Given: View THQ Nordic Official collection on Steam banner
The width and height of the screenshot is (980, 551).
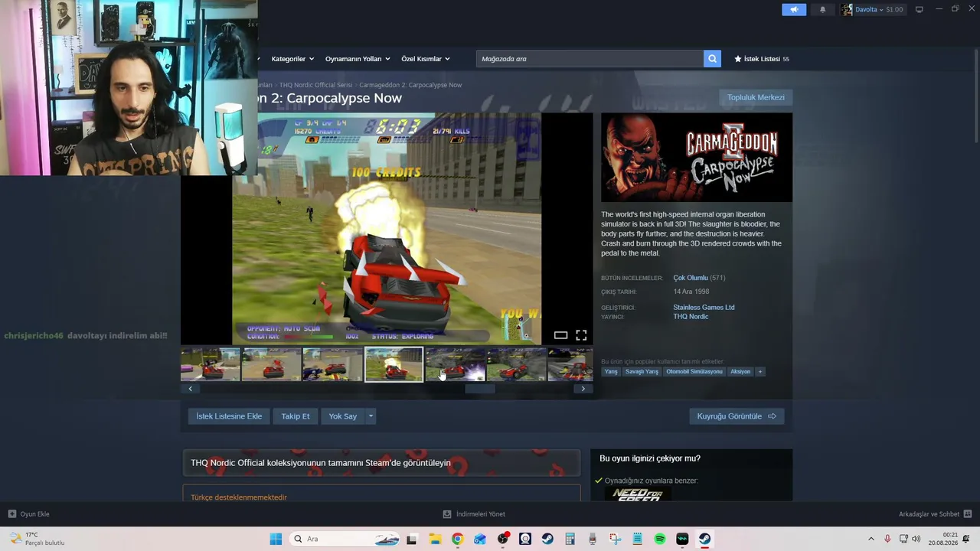Looking at the screenshot, I should [x=381, y=463].
